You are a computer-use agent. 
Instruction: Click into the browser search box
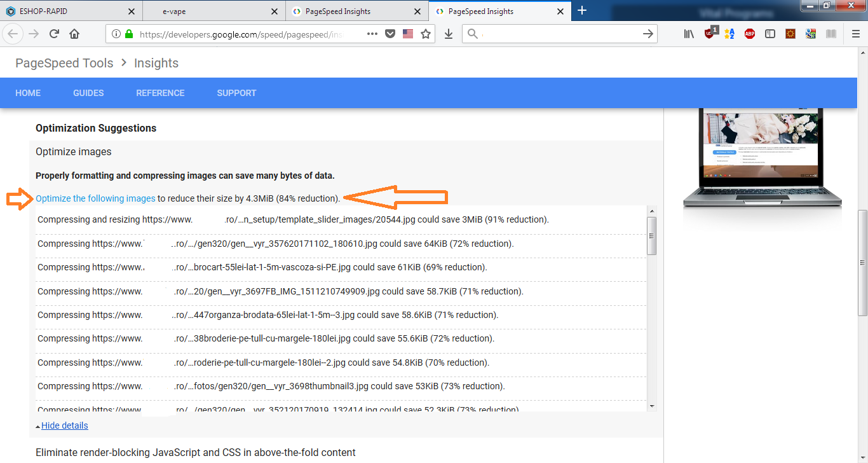click(559, 34)
